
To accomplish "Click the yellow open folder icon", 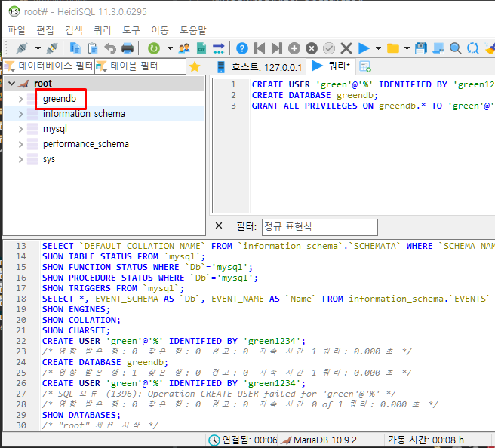I will pos(393,48).
